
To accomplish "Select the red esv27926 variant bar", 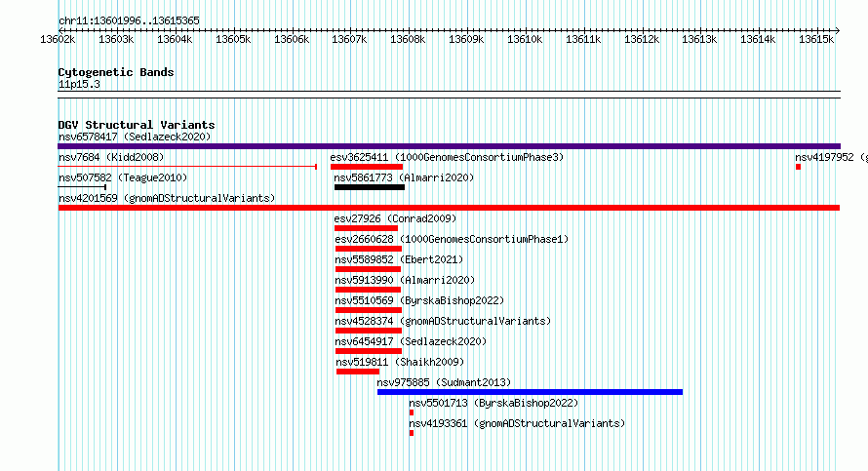I will pyautogui.click(x=366, y=228).
